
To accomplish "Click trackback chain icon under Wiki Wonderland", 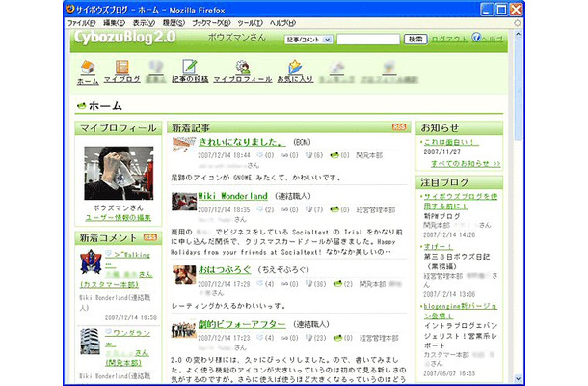I will 284,209.
